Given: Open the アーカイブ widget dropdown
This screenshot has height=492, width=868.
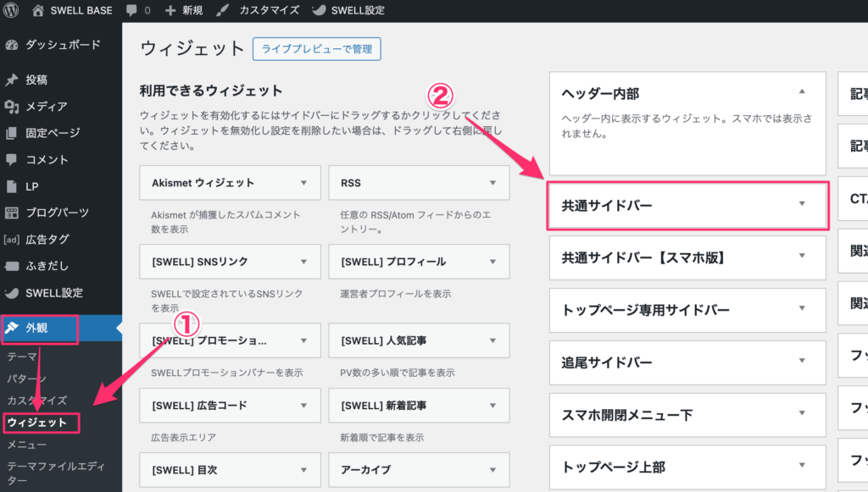Looking at the screenshot, I should [x=493, y=470].
